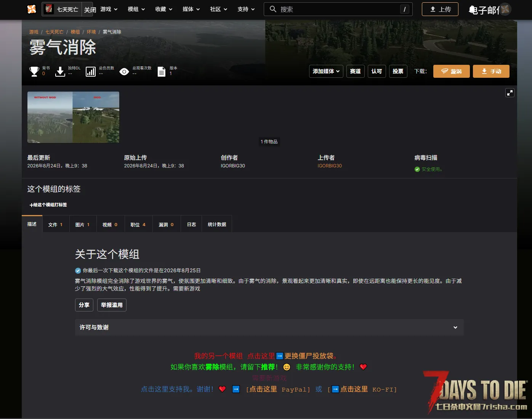532x419 pixels.
Task: Click the 分享 share button
Action: point(84,305)
